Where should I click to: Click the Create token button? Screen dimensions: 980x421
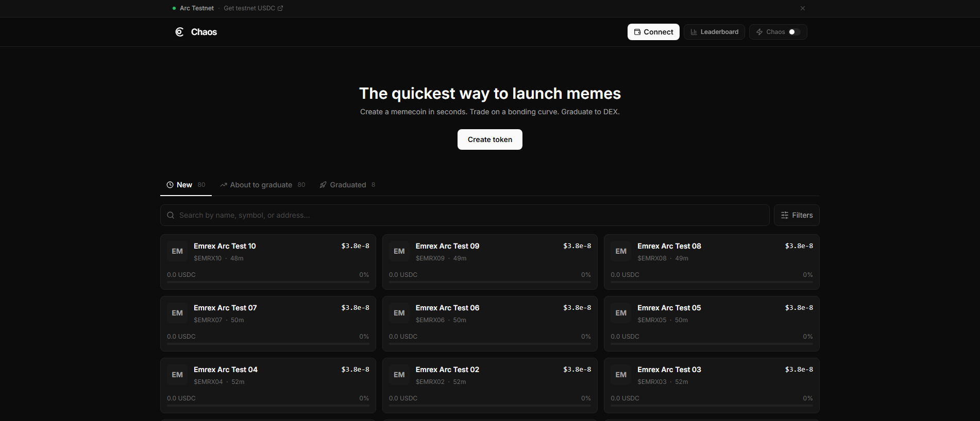tap(490, 139)
